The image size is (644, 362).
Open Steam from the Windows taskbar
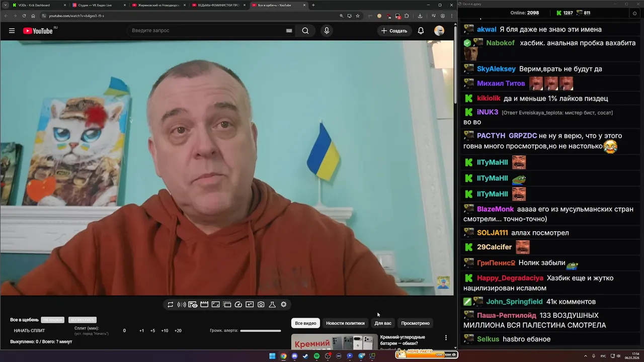(x=305, y=356)
